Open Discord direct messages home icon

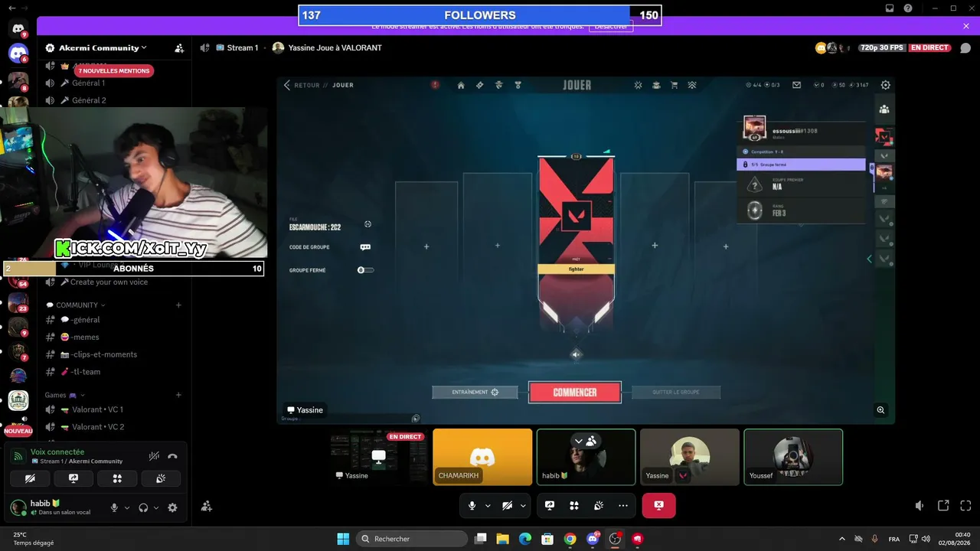tap(18, 29)
